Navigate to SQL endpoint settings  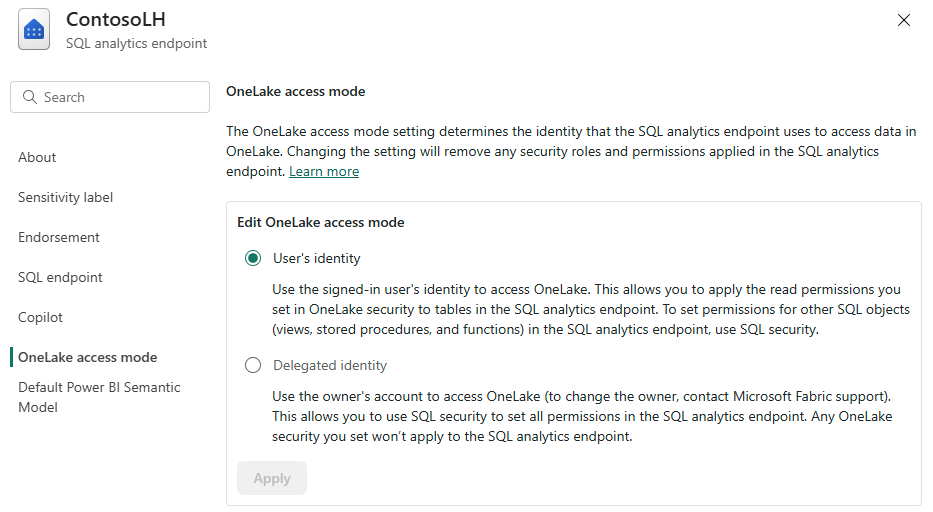pyautogui.click(x=60, y=277)
